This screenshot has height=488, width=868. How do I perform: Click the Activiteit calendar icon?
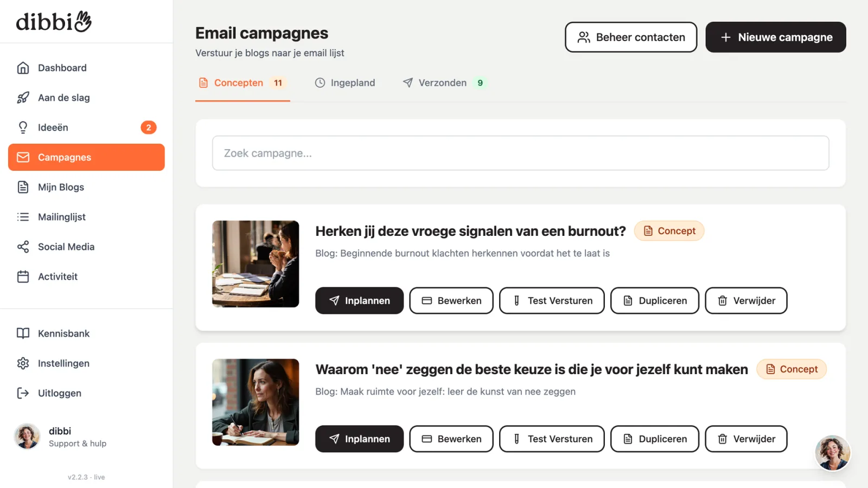click(23, 277)
